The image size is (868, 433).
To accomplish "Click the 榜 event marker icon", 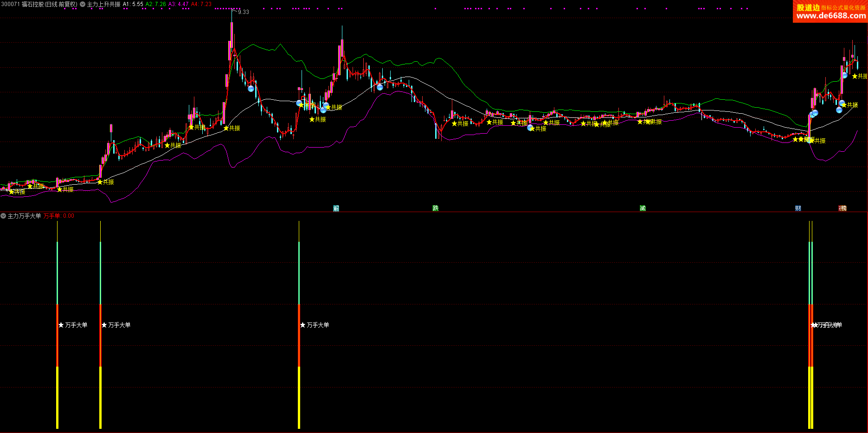I will pos(842,208).
